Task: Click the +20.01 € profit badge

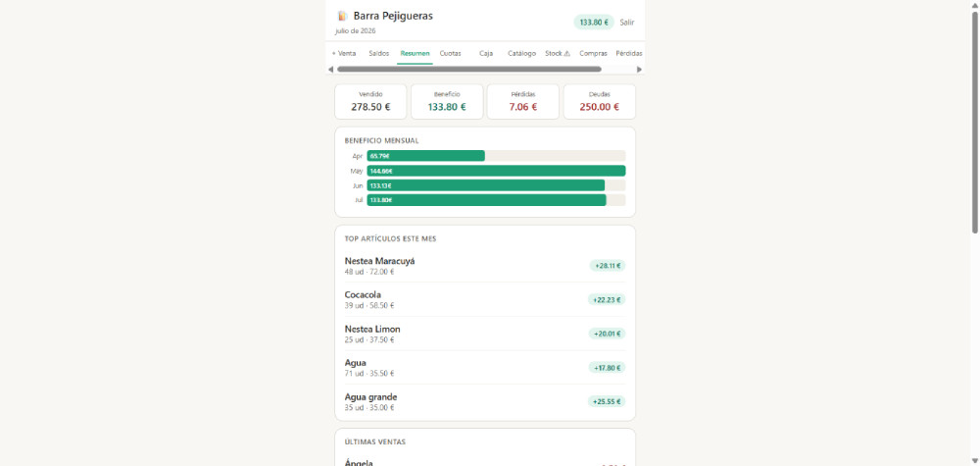Action: click(x=607, y=334)
